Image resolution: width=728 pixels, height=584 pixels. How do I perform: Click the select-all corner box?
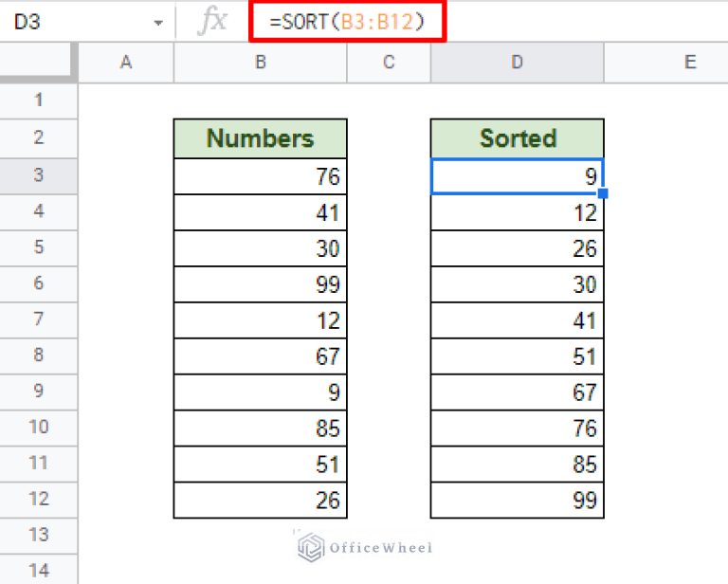(39, 63)
